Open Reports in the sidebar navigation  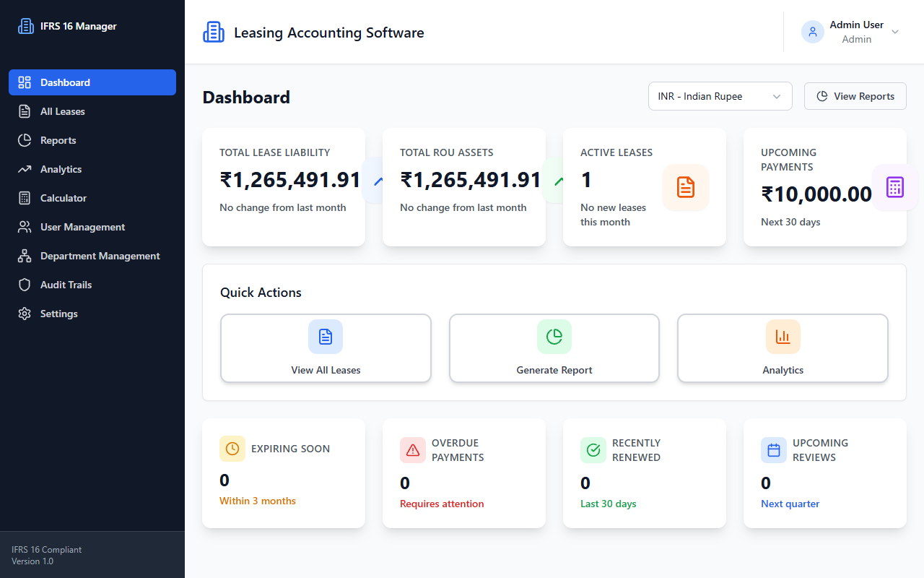coord(92,140)
